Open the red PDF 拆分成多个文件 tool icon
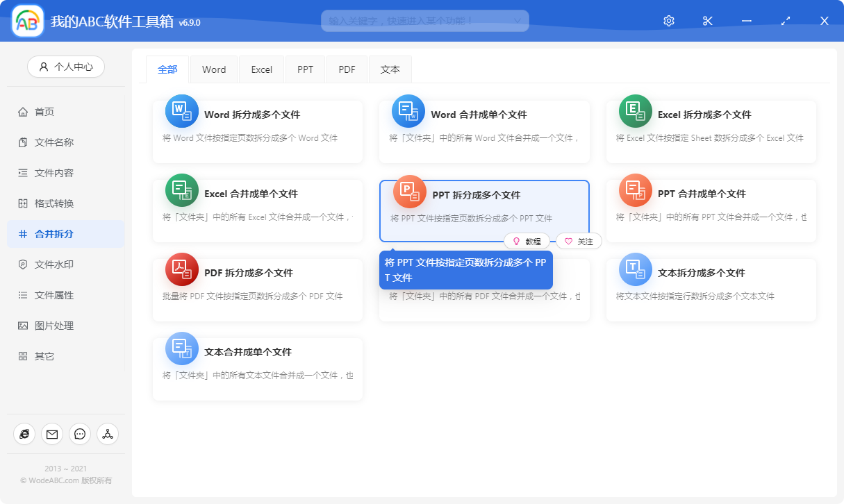The image size is (844, 504). (x=181, y=269)
